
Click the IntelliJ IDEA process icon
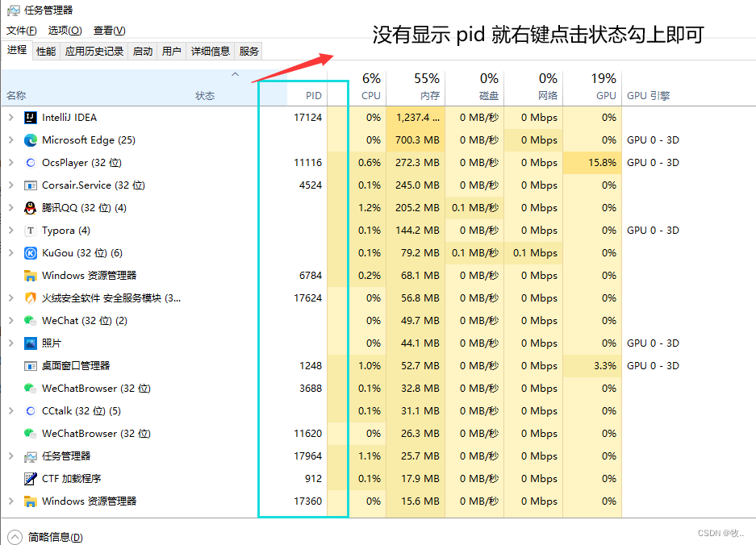click(31, 118)
